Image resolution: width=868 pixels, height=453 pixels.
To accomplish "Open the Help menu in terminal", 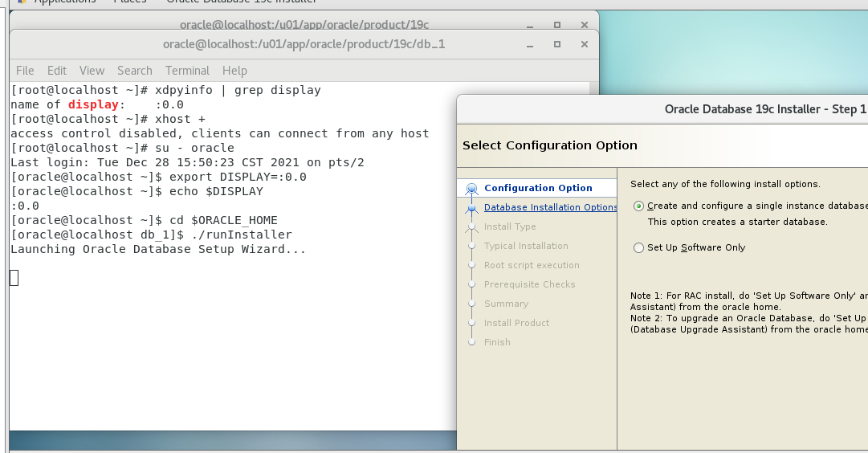I will point(234,71).
